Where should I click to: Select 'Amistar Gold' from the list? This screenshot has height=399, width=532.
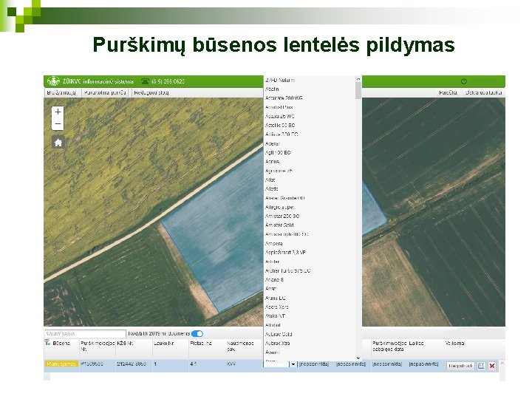[x=279, y=225]
